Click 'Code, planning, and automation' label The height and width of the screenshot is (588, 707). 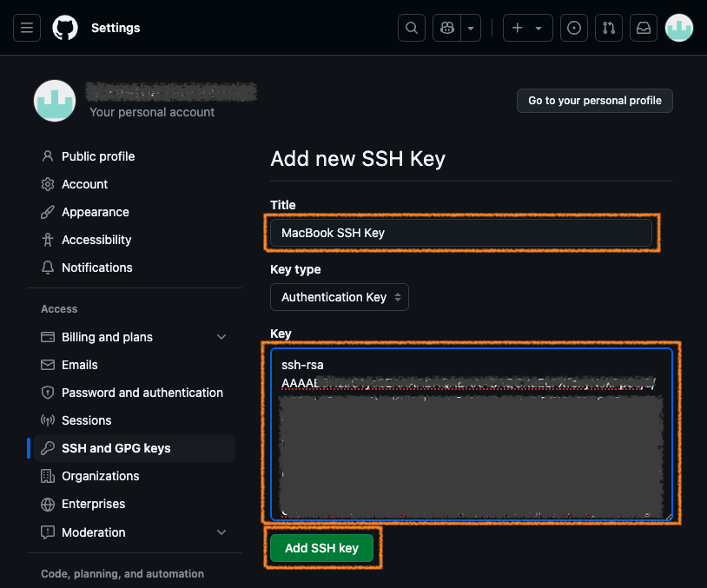[122, 574]
